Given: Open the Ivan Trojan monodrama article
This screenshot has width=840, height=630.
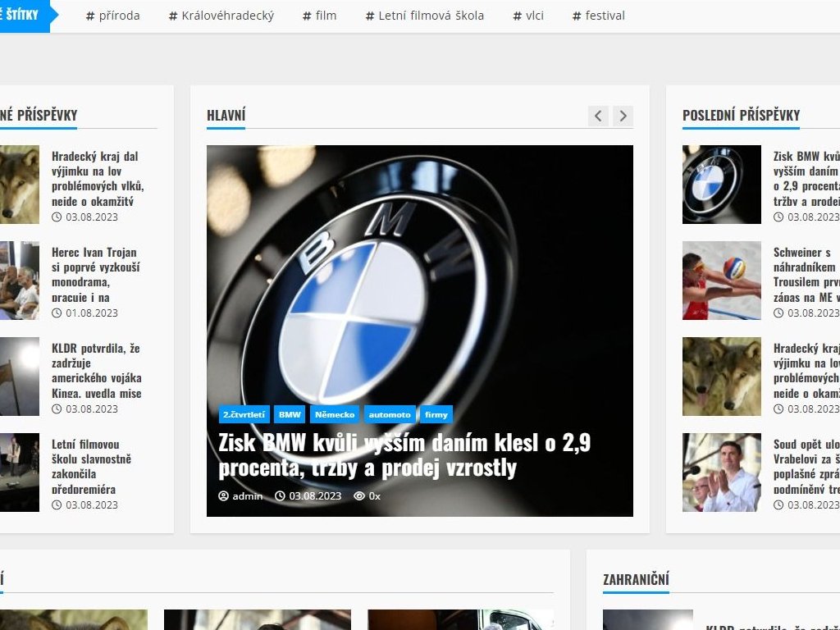Looking at the screenshot, I should [x=95, y=274].
